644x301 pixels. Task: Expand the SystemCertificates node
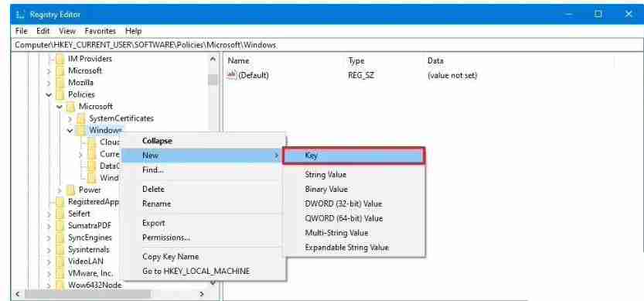coord(70,119)
